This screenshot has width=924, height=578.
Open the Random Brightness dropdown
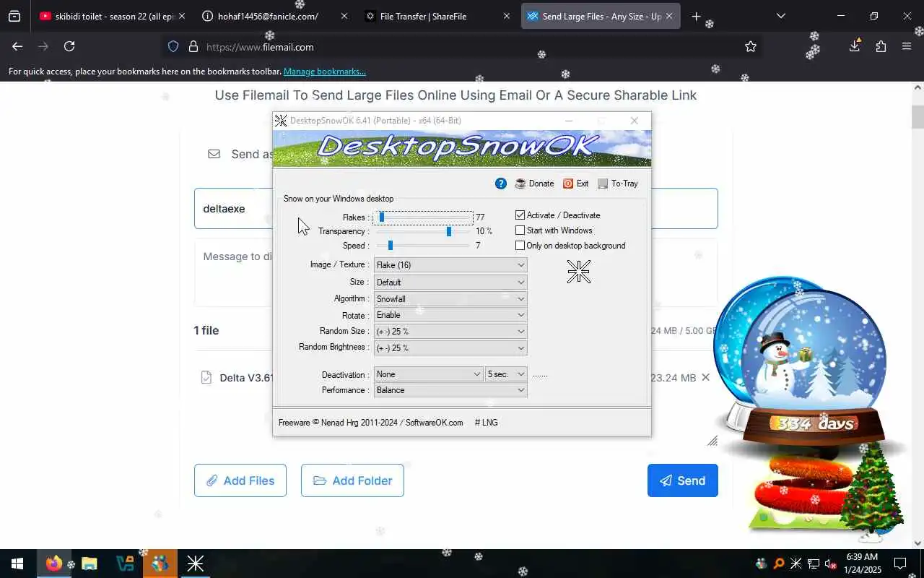450,348
